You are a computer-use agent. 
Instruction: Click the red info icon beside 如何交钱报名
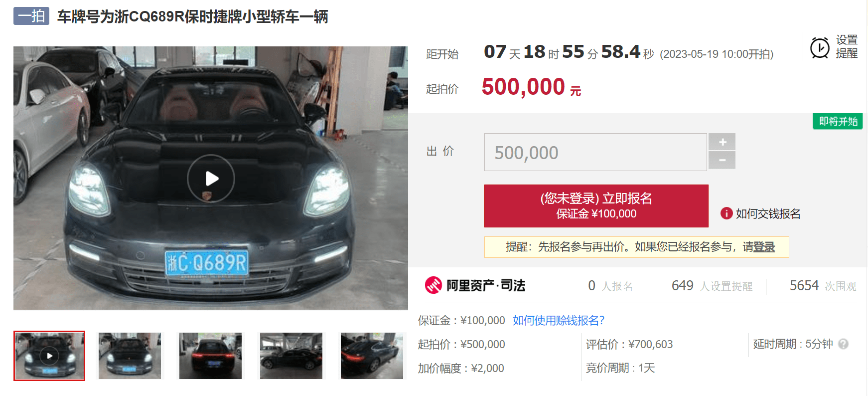coord(726,213)
